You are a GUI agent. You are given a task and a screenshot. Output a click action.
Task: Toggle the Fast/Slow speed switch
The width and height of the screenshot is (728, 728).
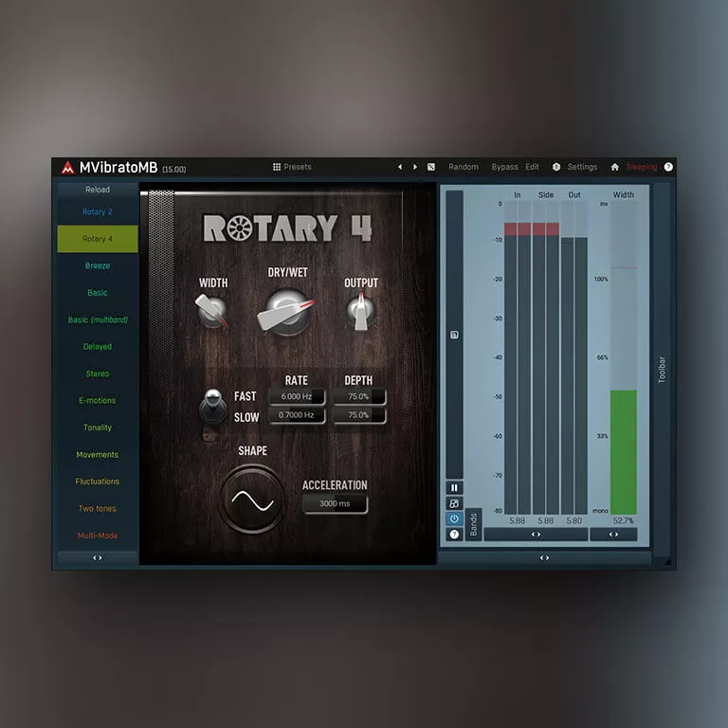click(210, 409)
